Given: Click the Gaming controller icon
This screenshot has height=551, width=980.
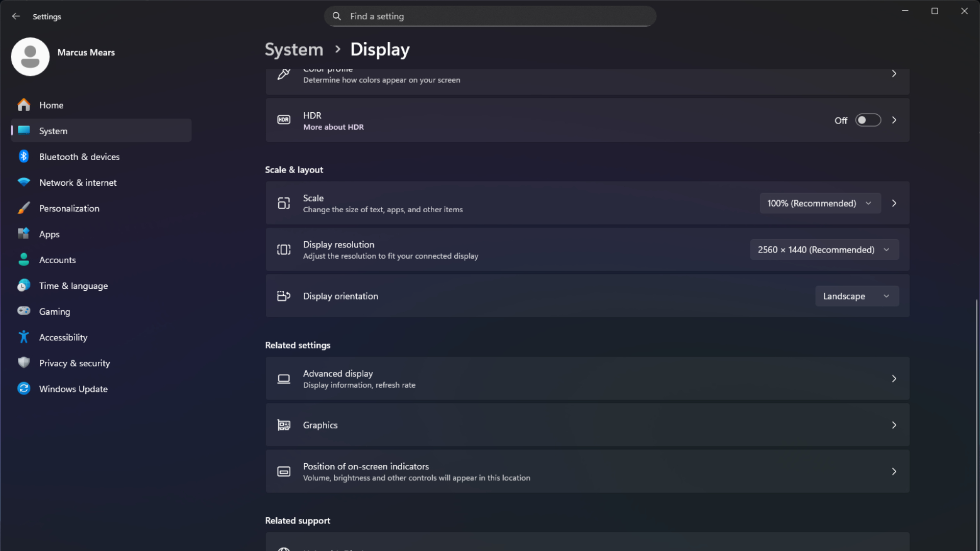Looking at the screenshot, I should (24, 311).
